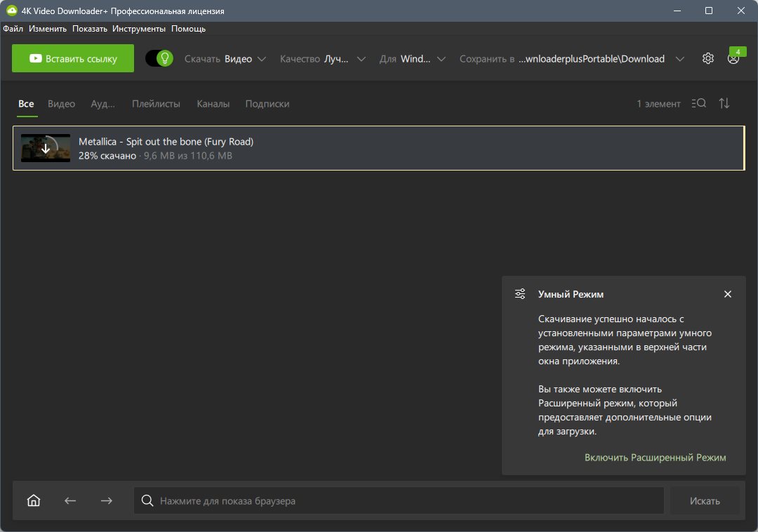This screenshot has width=758, height=532.
Task: Click the 28% скачано status text
Action: 107,156
